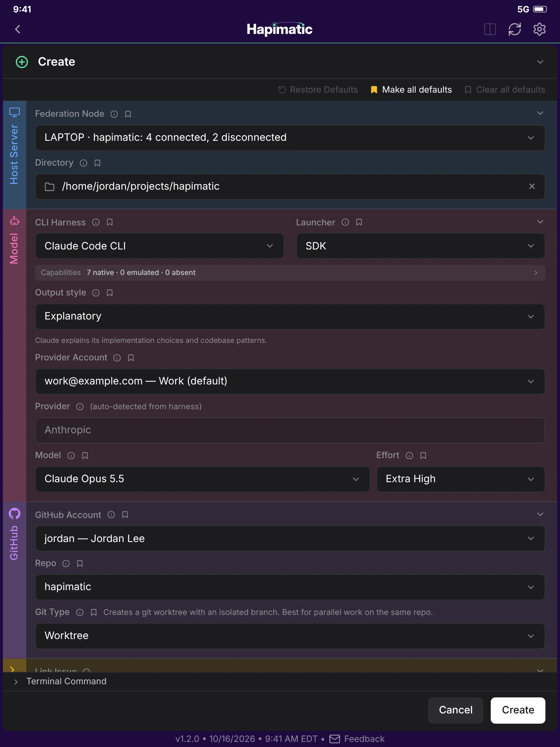The height and width of the screenshot is (747, 560).
Task: Open the Provider Account dropdown
Action: tap(290, 382)
